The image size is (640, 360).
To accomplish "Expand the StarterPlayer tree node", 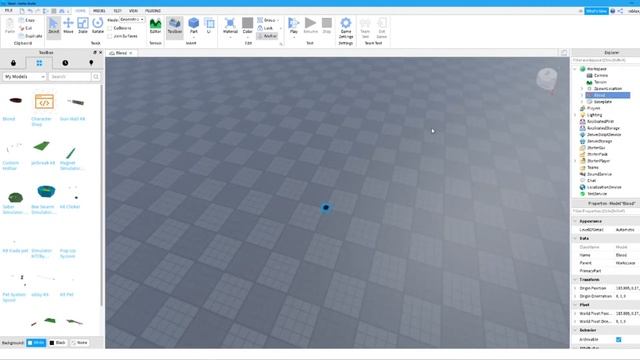I will 575,161.
